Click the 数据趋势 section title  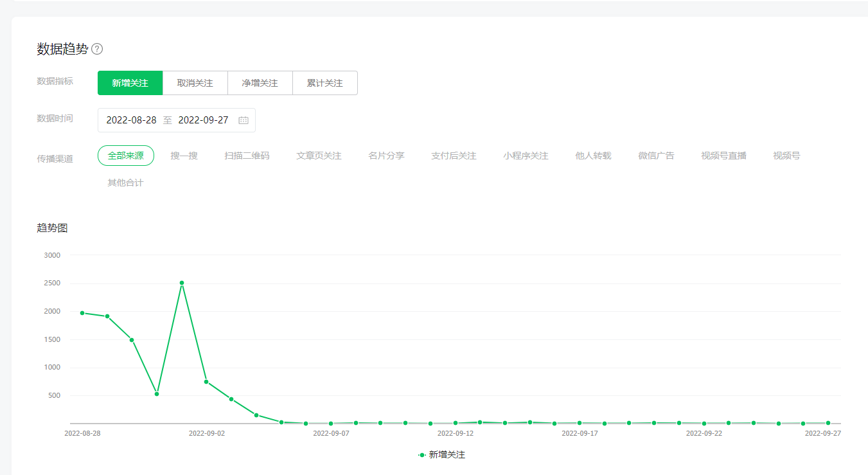click(62, 49)
